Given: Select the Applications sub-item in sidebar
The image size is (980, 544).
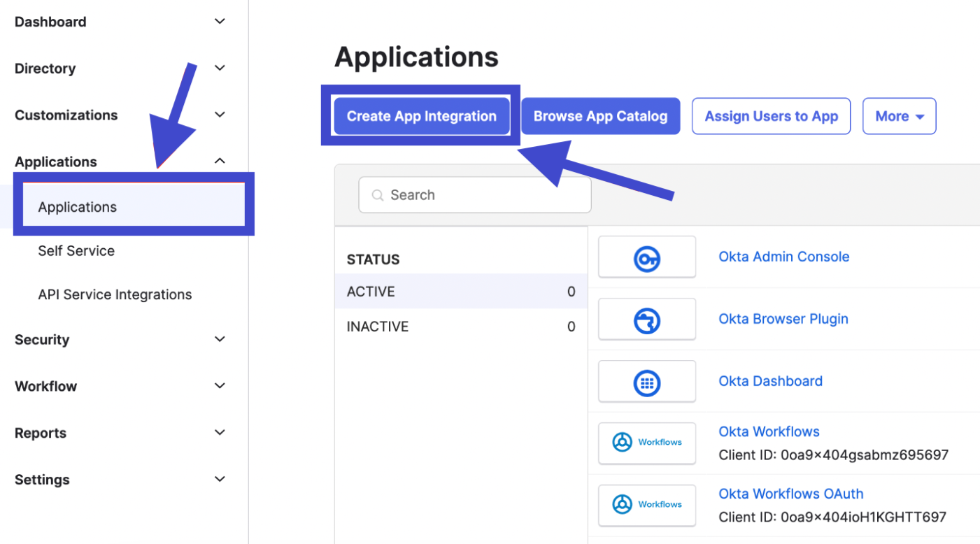Looking at the screenshot, I should coord(78,207).
